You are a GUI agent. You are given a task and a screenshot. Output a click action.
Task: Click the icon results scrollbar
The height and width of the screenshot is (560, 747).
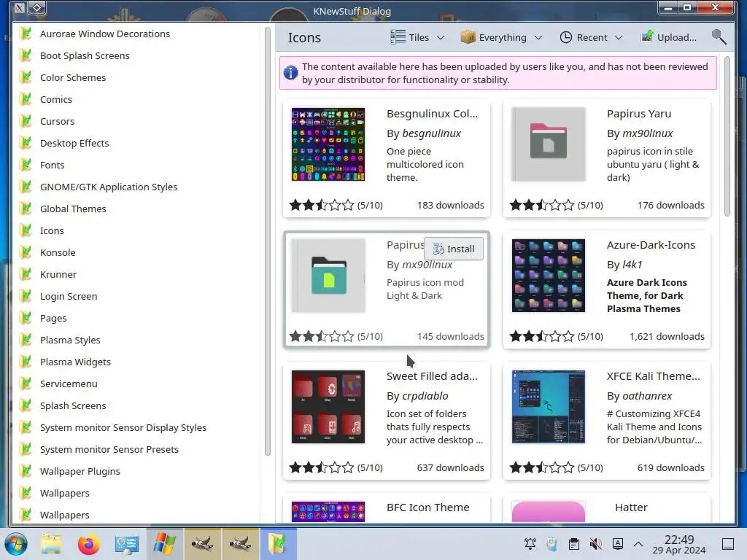[727, 136]
